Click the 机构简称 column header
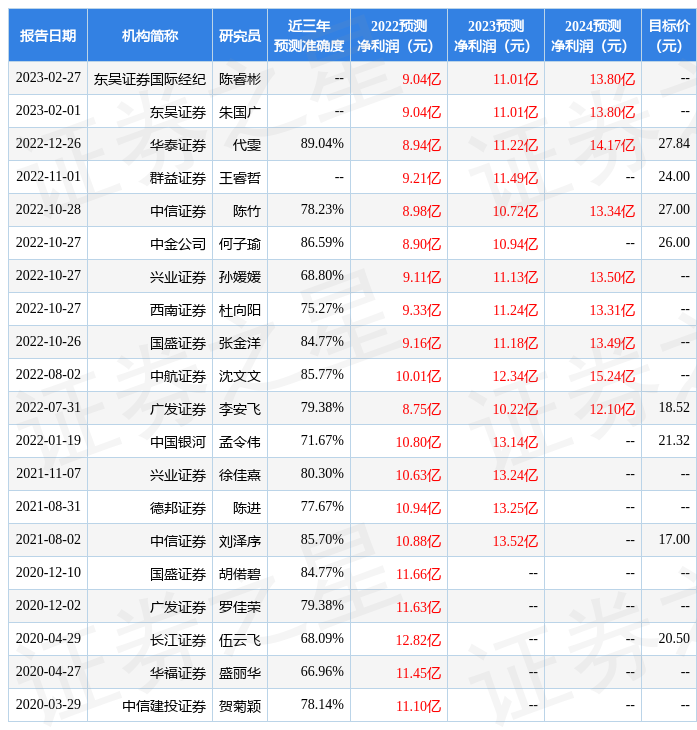The height and width of the screenshot is (730, 697). tap(150, 35)
